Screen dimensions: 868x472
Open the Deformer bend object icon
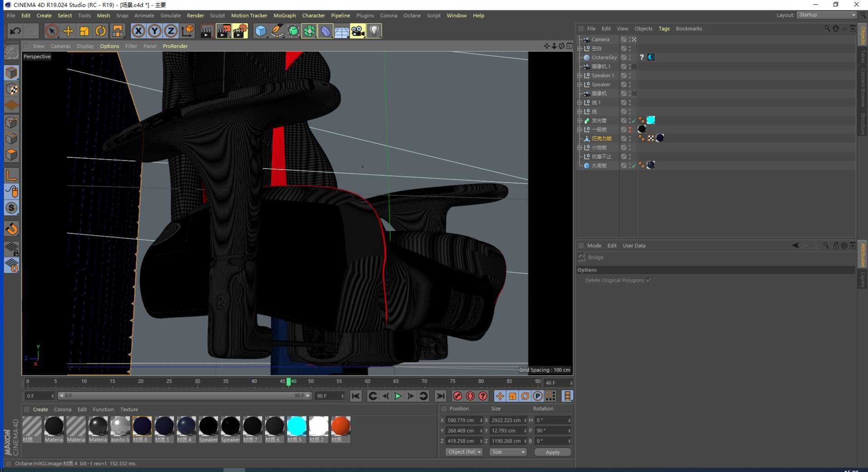click(325, 31)
